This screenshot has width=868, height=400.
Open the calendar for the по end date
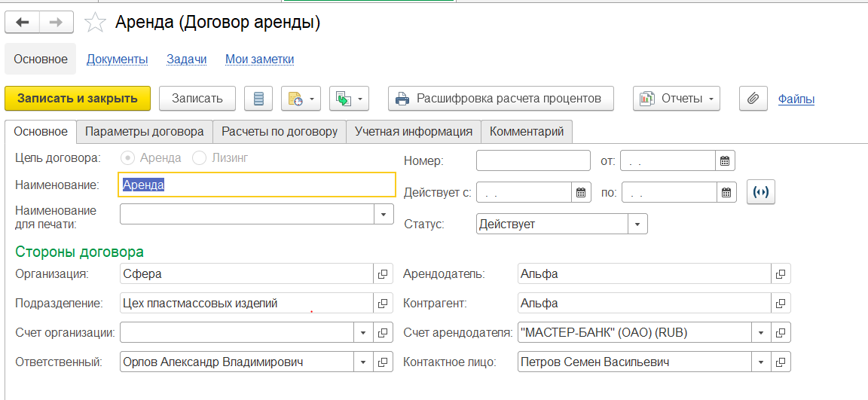tap(727, 193)
